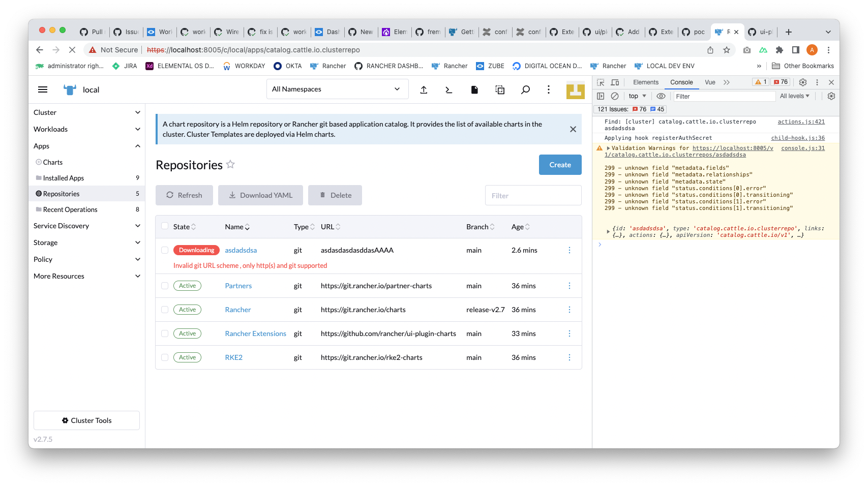Image resolution: width=868 pixels, height=486 pixels.
Task: Click the Create button for repositories
Action: click(x=560, y=165)
